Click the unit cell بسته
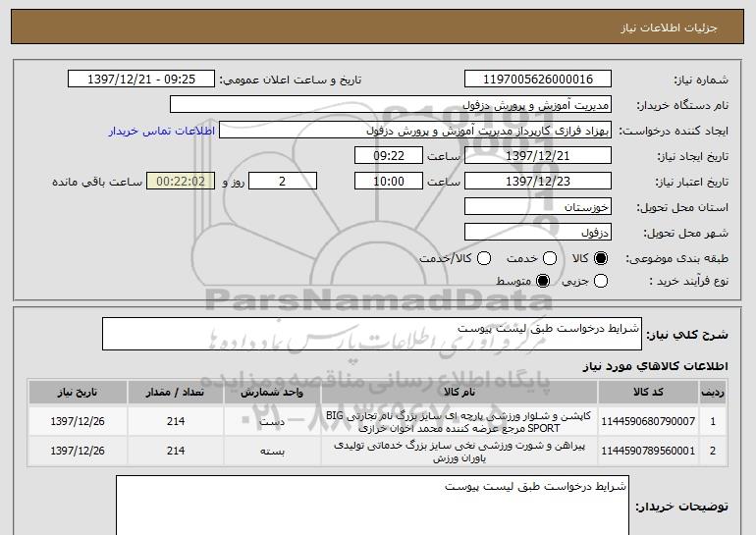 (x=272, y=452)
